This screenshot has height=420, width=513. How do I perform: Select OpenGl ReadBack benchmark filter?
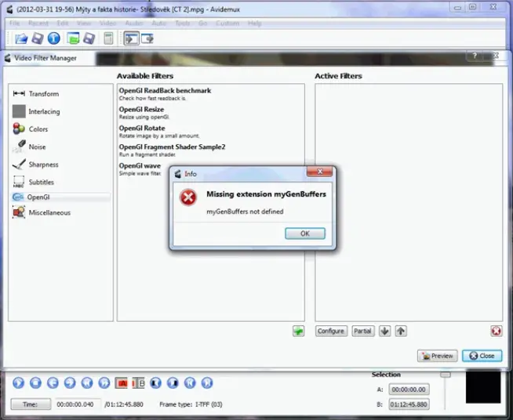point(211,94)
